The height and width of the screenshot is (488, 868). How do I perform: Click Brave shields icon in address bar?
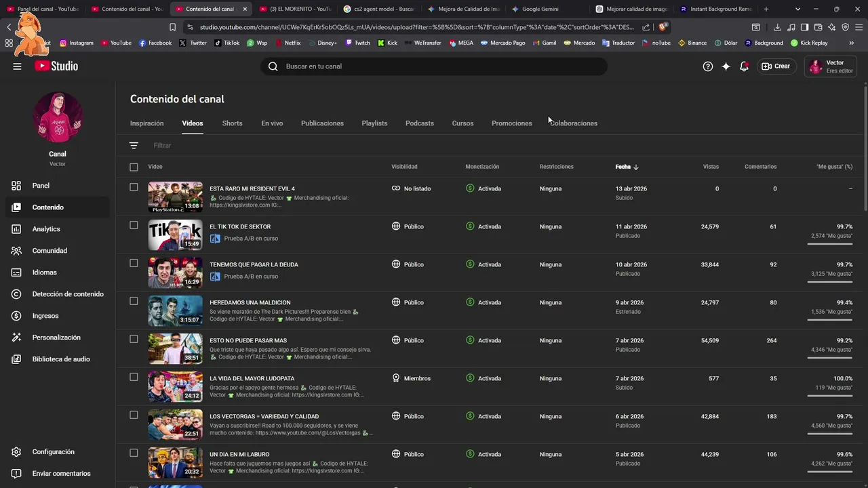coord(663,27)
